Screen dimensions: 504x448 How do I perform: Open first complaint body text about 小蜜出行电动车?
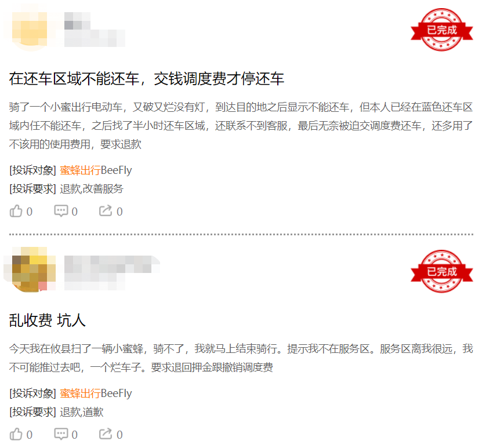[241, 126]
